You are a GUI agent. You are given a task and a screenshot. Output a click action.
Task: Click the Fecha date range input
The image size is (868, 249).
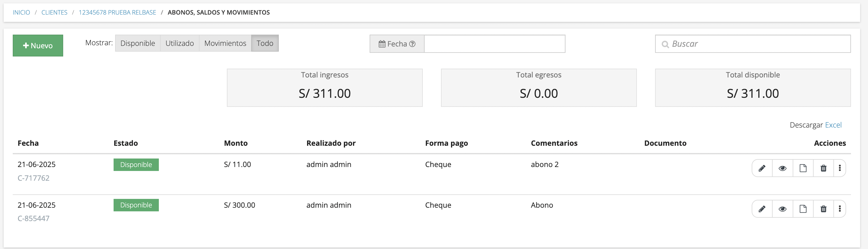point(494,44)
